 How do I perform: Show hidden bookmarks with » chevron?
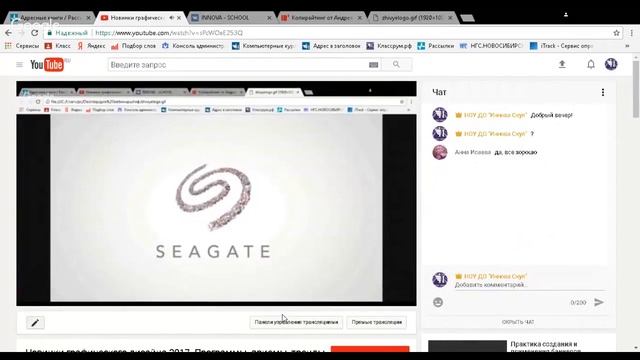(x=627, y=46)
